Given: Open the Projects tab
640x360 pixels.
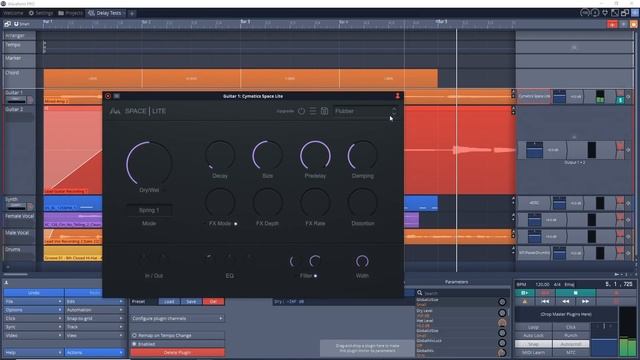Looking at the screenshot, I should coord(70,13).
